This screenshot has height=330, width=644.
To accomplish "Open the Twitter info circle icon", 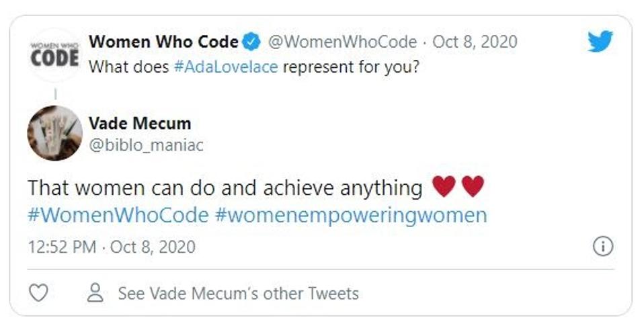I will tap(602, 247).
